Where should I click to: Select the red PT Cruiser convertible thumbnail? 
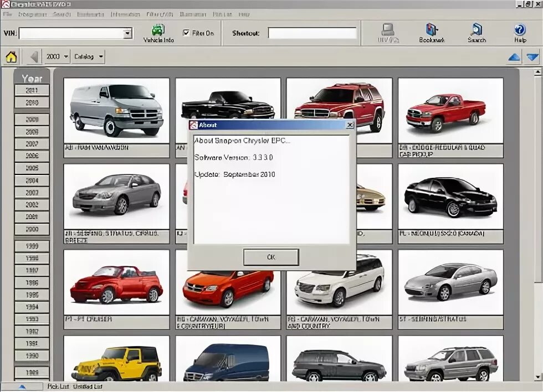(x=116, y=282)
